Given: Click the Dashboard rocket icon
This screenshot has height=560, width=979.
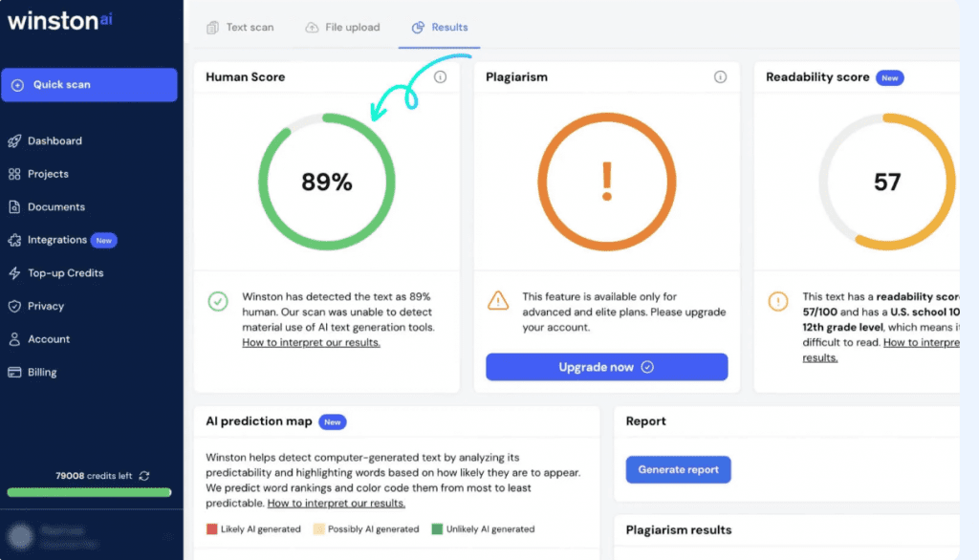Looking at the screenshot, I should (14, 141).
